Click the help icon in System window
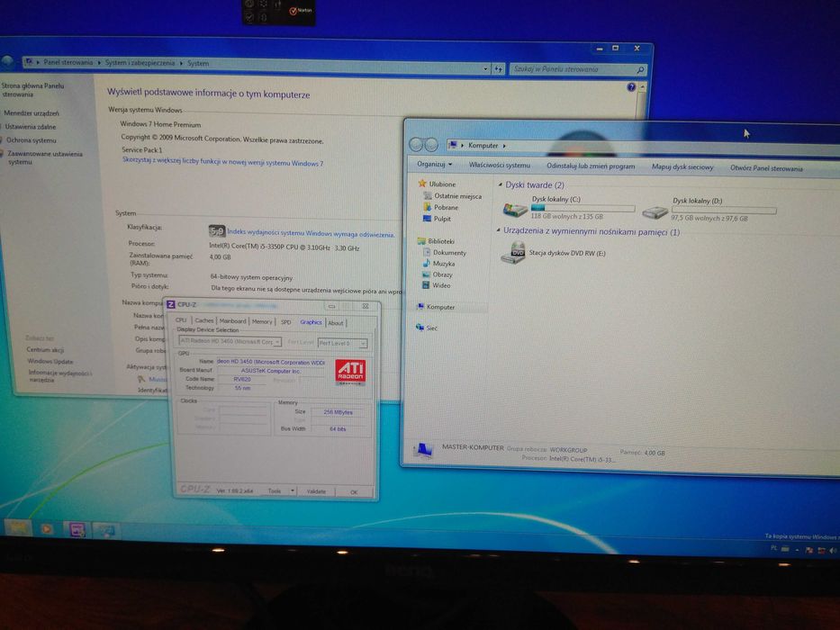The image size is (840, 630). [x=631, y=86]
